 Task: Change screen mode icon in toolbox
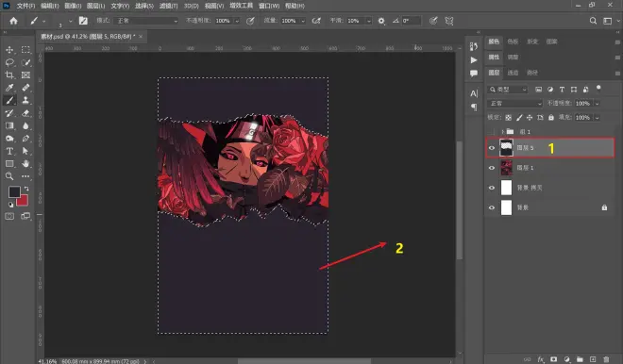(25, 216)
